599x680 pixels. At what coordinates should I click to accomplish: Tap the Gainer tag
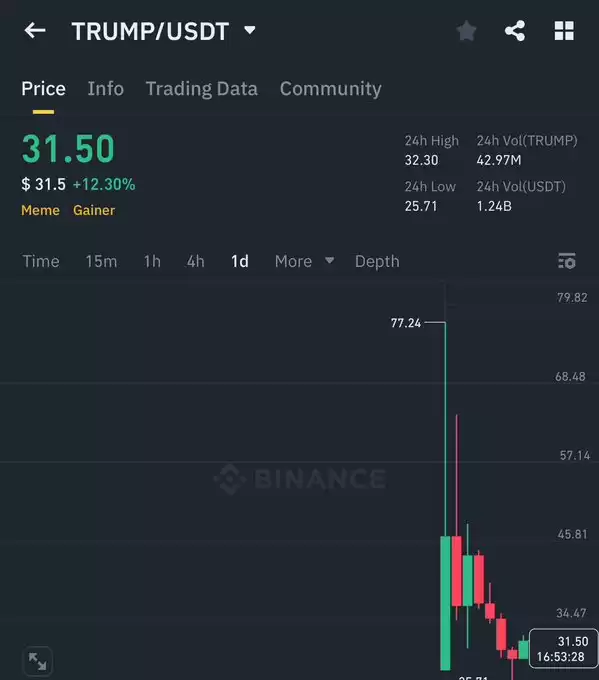point(94,210)
